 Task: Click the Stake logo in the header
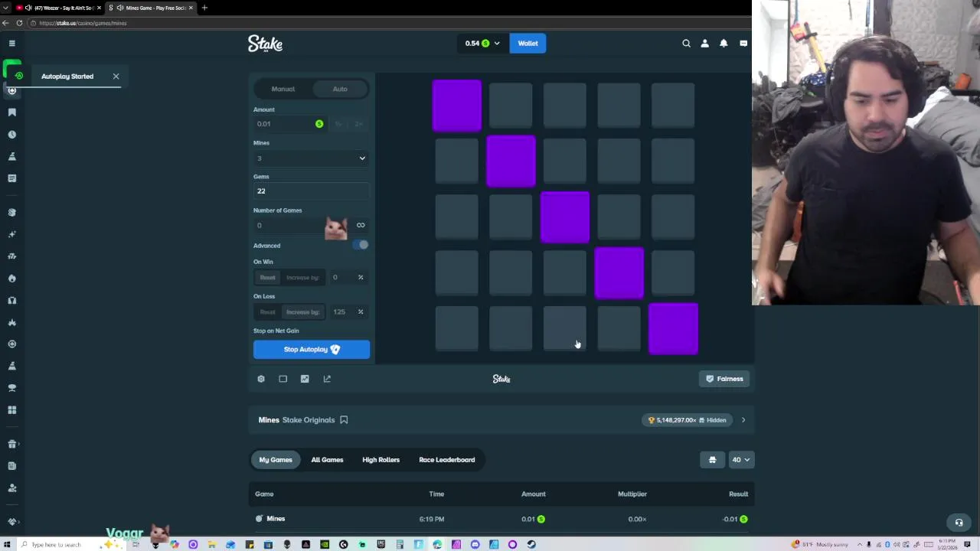[x=265, y=44]
